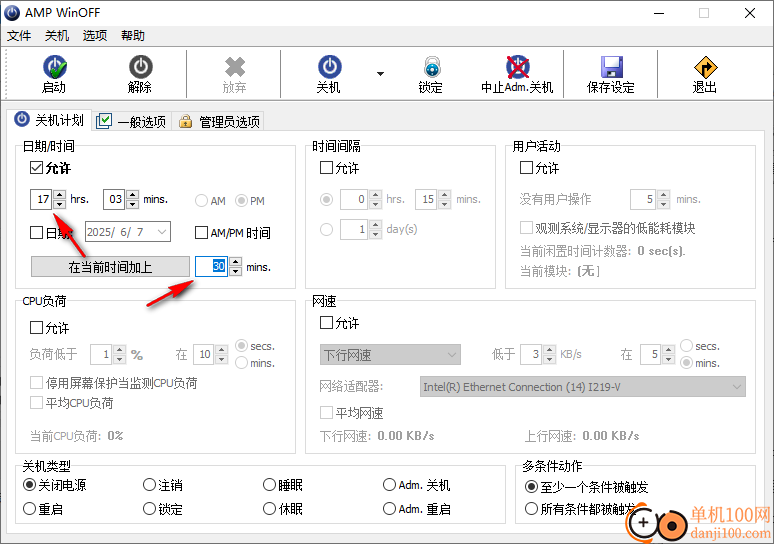Click the minutes field showing 03

(x=114, y=199)
